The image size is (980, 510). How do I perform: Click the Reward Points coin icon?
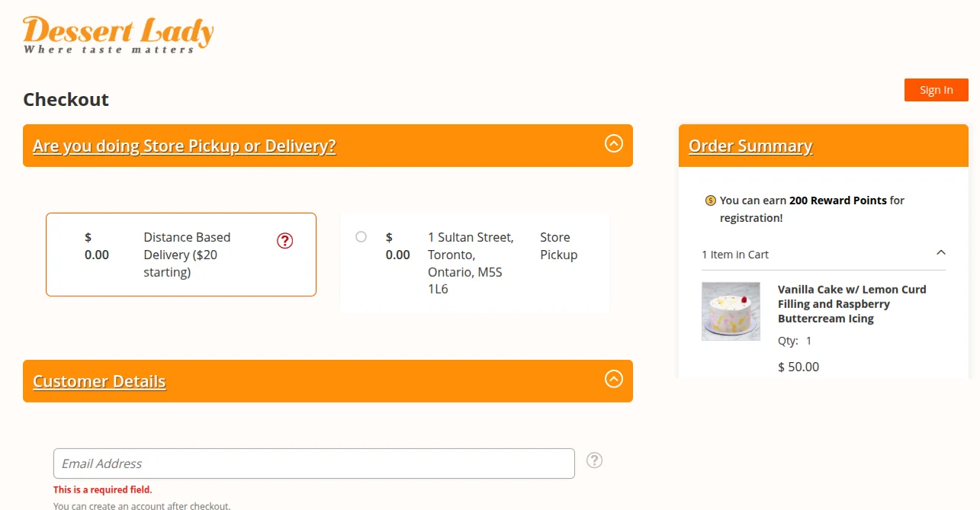(x=711, y=201)
